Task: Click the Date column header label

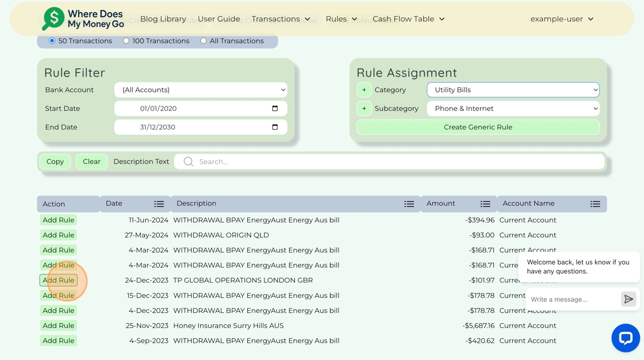Action: 114,204
